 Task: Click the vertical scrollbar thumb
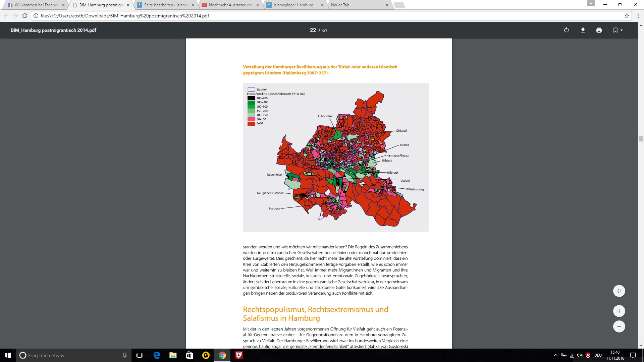641,139
